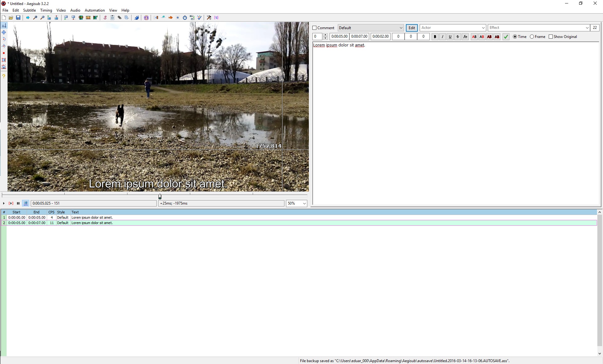Open the Spell Checker icon
Viewport: 603px width, 364px height.
coord(199,18)
